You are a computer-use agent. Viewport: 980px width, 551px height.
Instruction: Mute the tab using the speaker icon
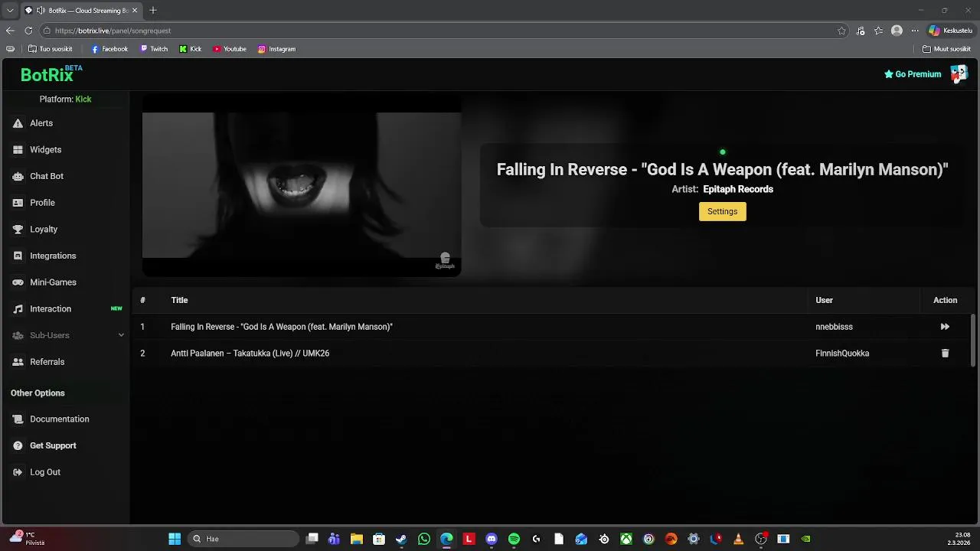[x=41, y=11]
